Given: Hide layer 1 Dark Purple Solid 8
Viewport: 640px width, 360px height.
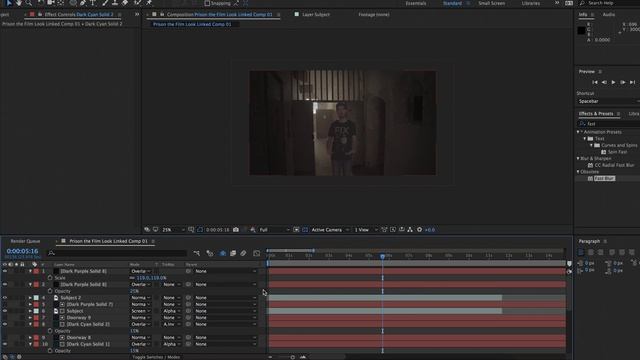Looking at the screenshot, I should [5, 271].
